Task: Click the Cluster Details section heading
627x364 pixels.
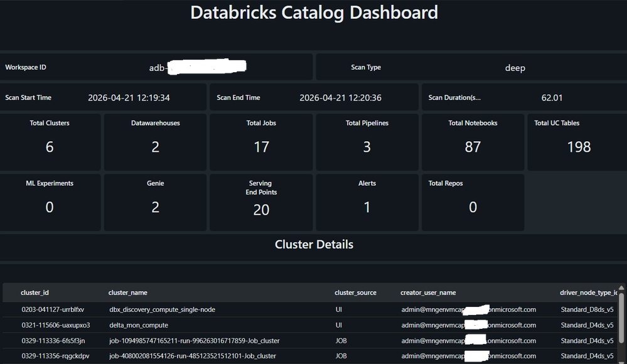Action: click(x=314, y=244)
